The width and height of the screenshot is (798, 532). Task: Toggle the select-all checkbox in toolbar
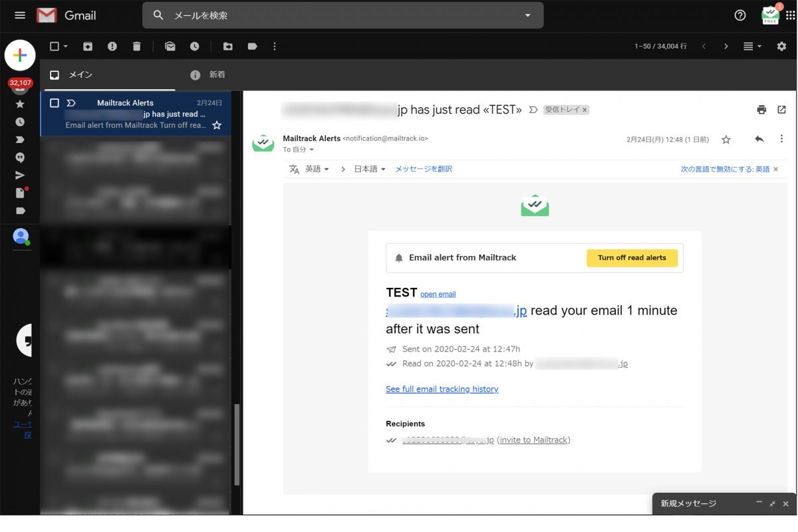(55, 47)
